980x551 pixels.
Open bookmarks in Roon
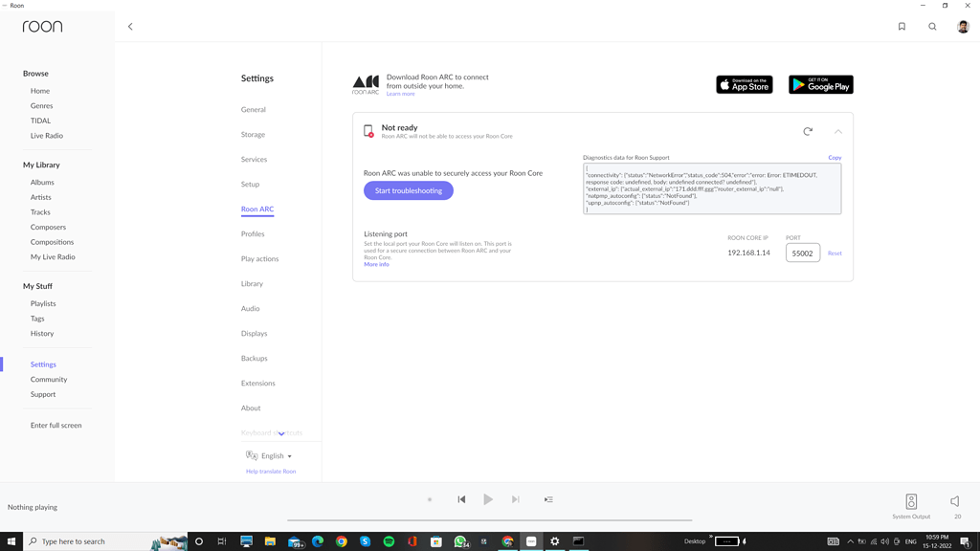coord(902,26)
